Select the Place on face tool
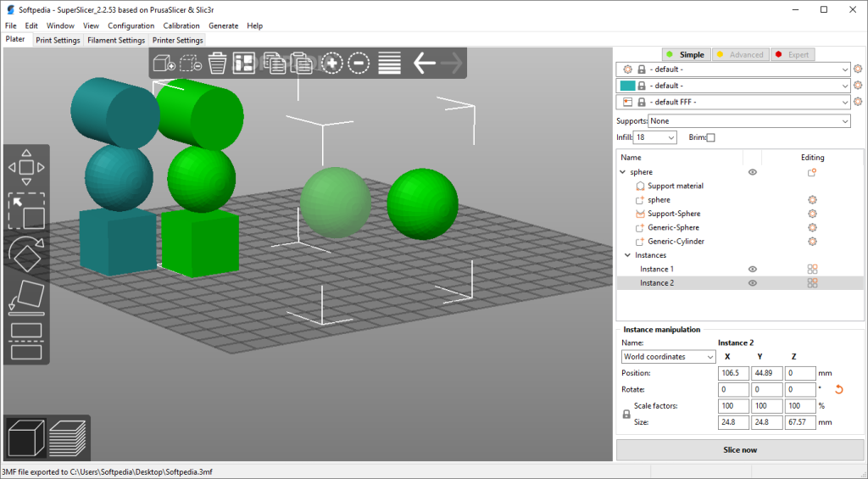This screenshot has width=868, height=479. [26, 295]
